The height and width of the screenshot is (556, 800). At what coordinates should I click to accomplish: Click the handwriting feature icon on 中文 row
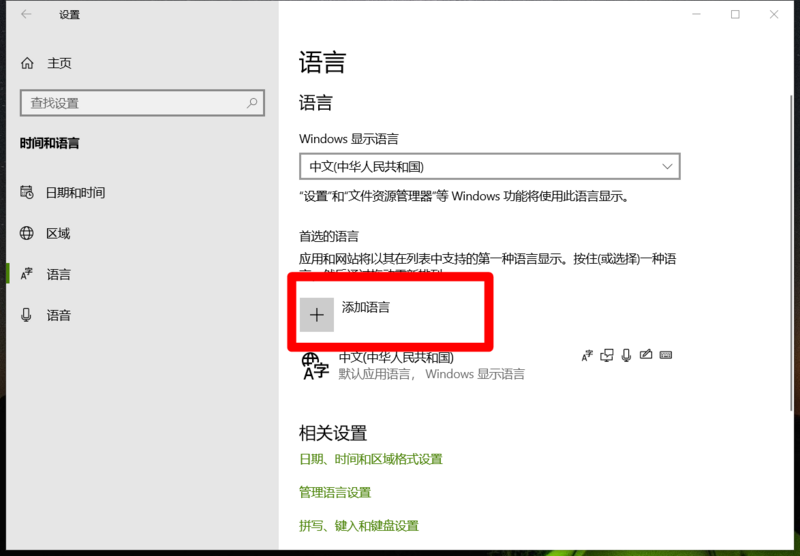646,354
